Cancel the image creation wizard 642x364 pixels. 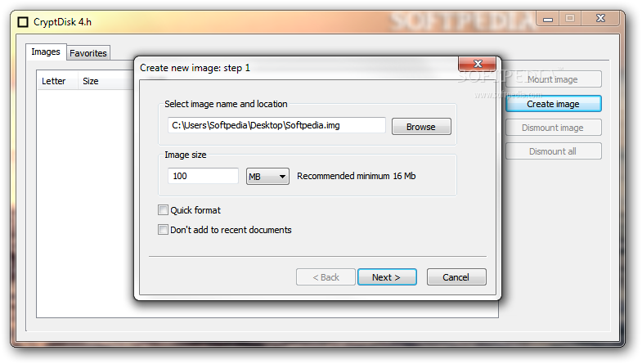pos(456,277)
